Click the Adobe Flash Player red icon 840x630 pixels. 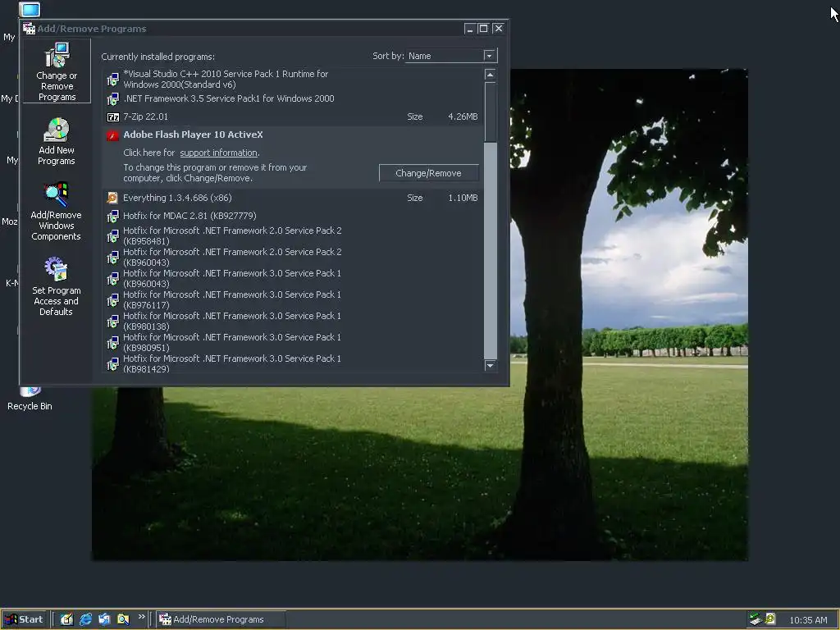112,135
